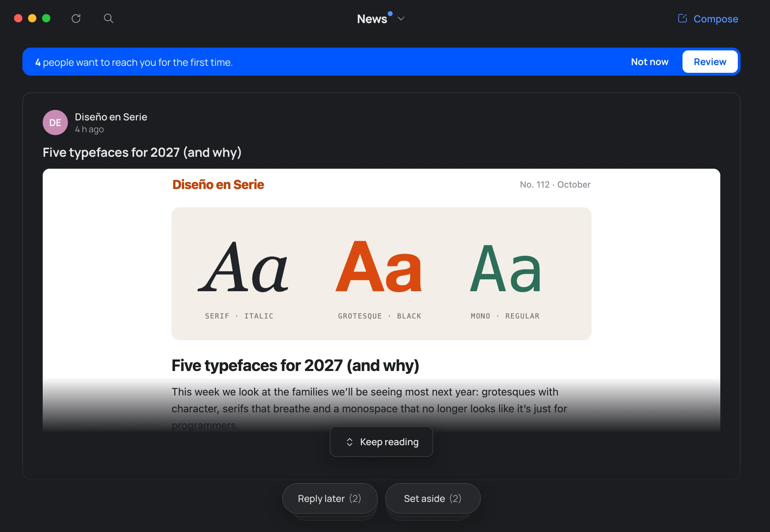
Task: Click the No. 112 · October issue label
Action: [555, 184]
